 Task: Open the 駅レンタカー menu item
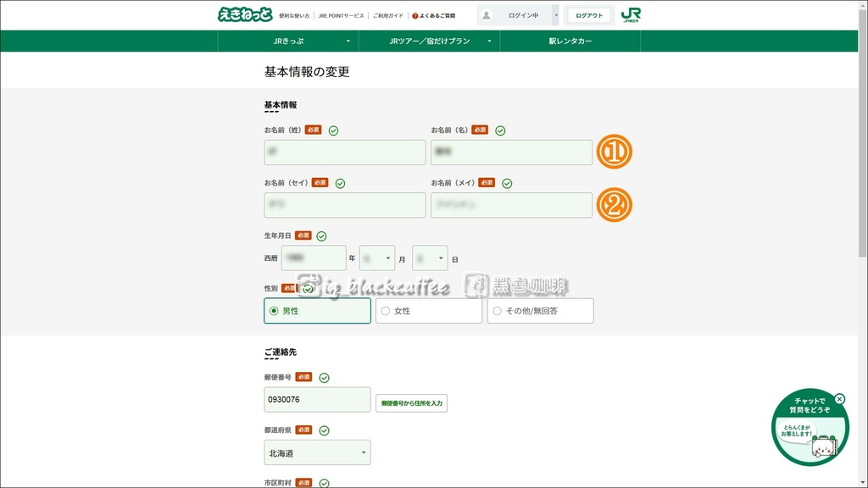(x=570, y=41)
